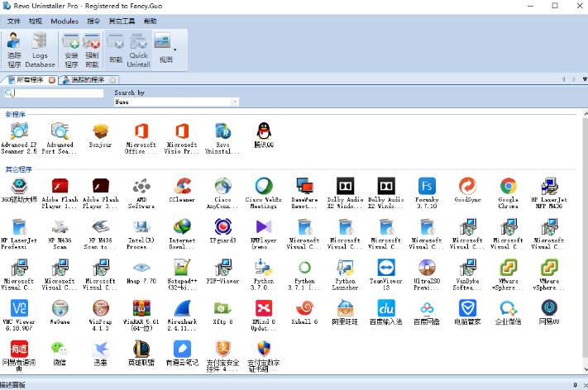Select the VNC Viewer icon

pyautogui.click(x=19, y=308)
